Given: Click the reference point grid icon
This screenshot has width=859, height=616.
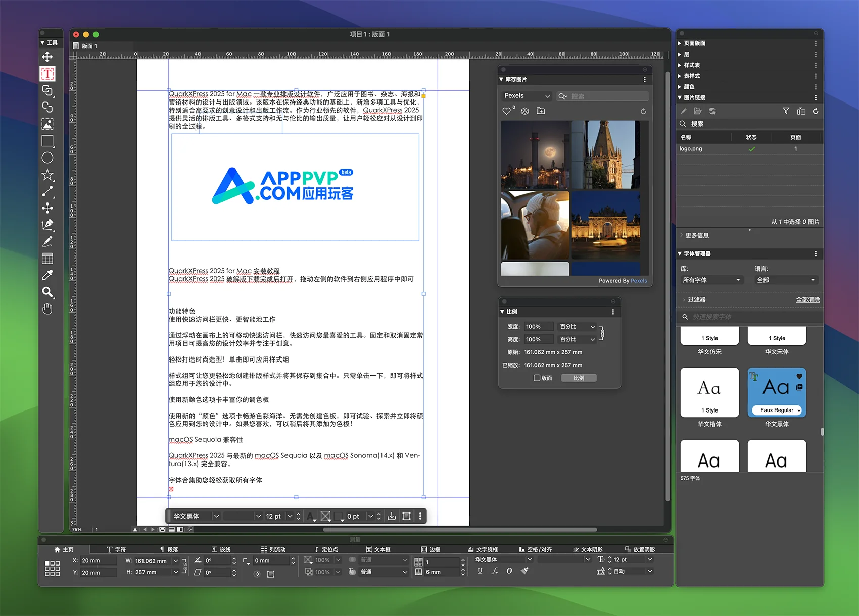Looking at the screenshot, I should coord(52,568).
